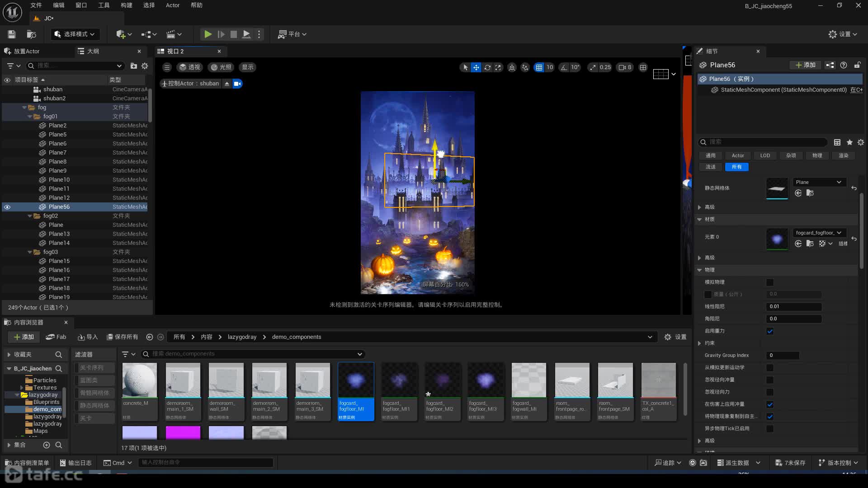Open 选择模式 dropdown
This screenshot has width=868, height=488.
tap(75, 34)
